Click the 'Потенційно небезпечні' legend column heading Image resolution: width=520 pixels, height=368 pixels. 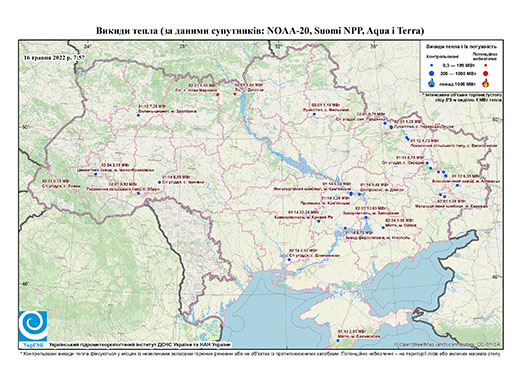485,56
